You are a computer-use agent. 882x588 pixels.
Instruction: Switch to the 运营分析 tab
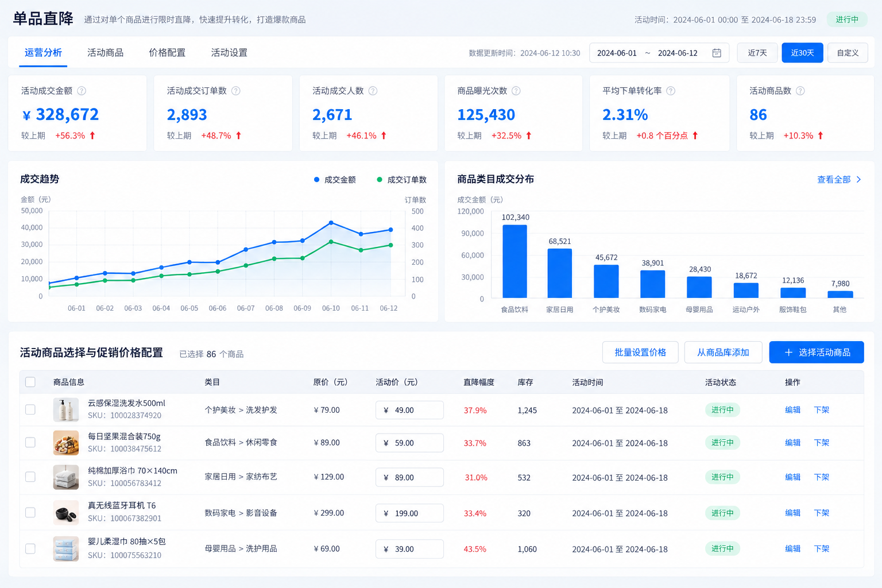click(x=43, y=53)
